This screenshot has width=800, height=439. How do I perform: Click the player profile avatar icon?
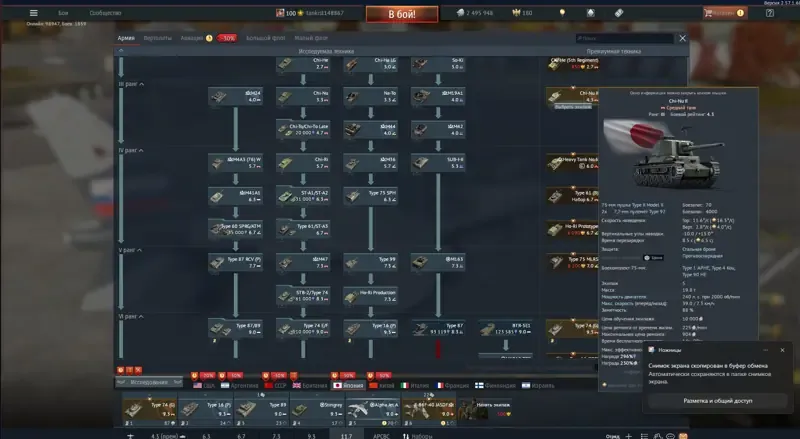click(x=280, y=13)
